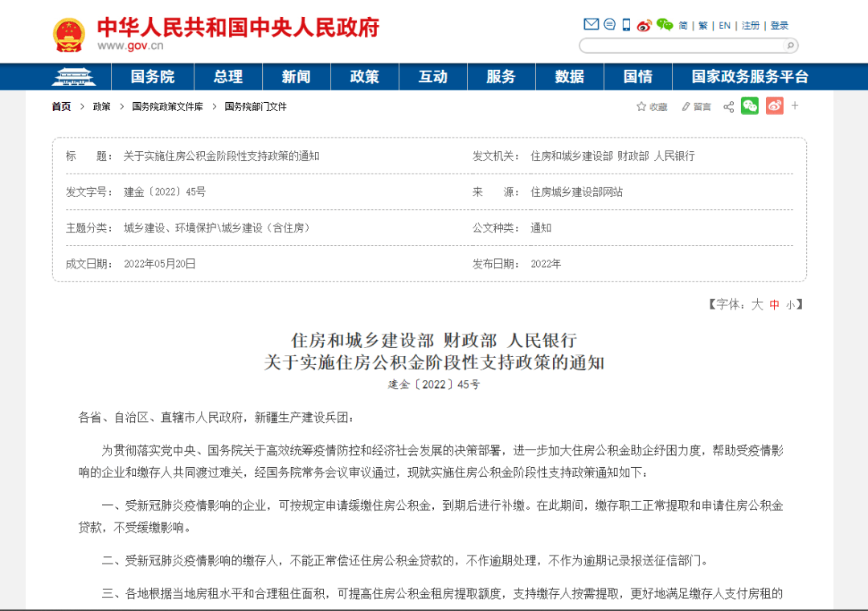Share article via red Weibo square button
The width and height of the screenshot is (868, 611).
click(774, 106)
